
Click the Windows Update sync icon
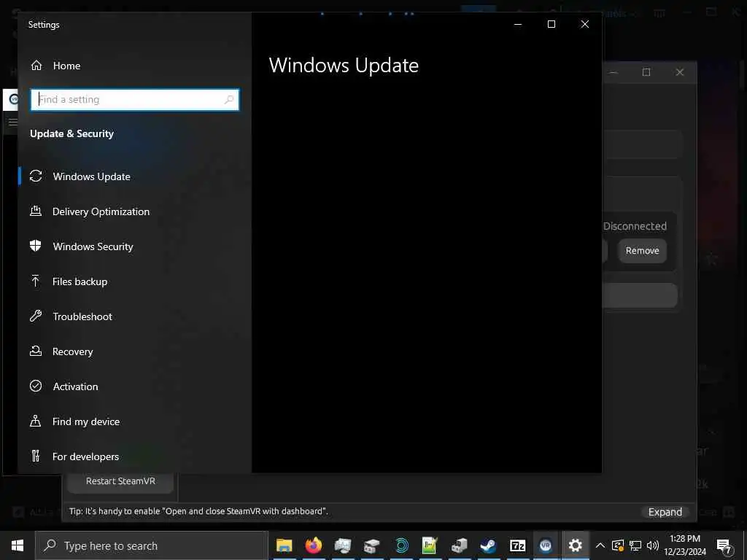(36, 176)
